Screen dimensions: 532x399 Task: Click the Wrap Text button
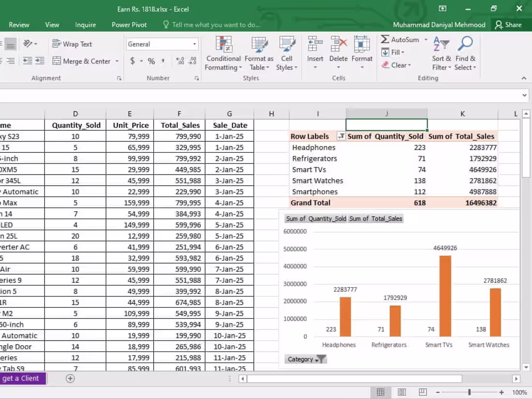[x=72, y=44]
